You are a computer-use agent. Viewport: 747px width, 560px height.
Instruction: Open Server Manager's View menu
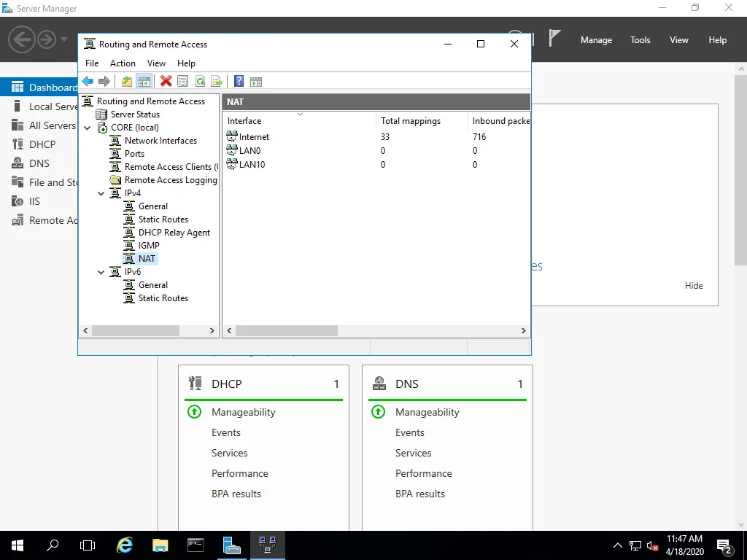[679, 40]
